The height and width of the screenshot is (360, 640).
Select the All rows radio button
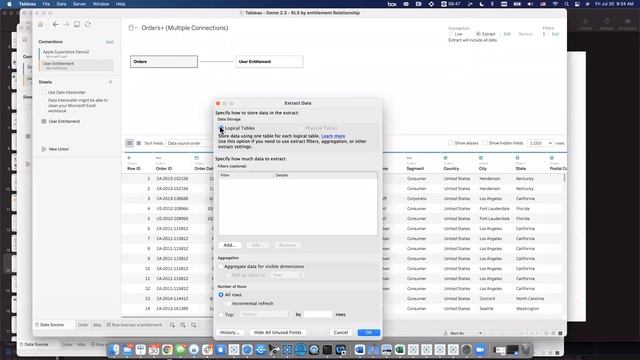(221, 295)
